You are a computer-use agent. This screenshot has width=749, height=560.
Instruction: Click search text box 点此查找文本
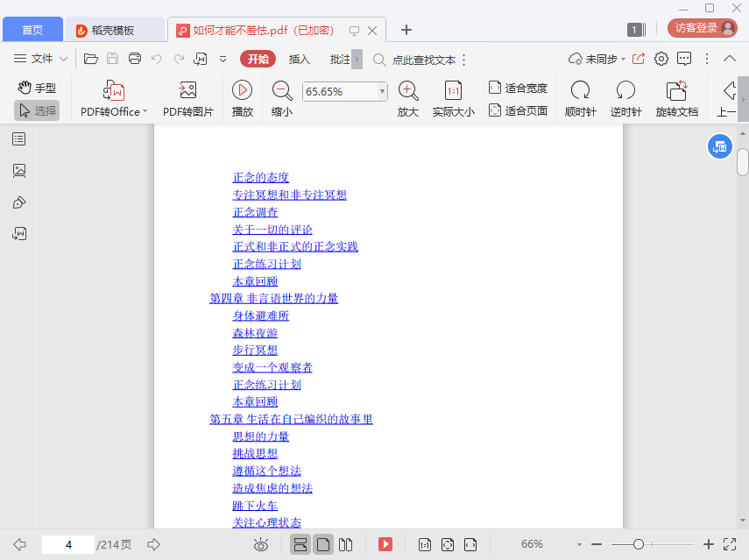point(424,60)
